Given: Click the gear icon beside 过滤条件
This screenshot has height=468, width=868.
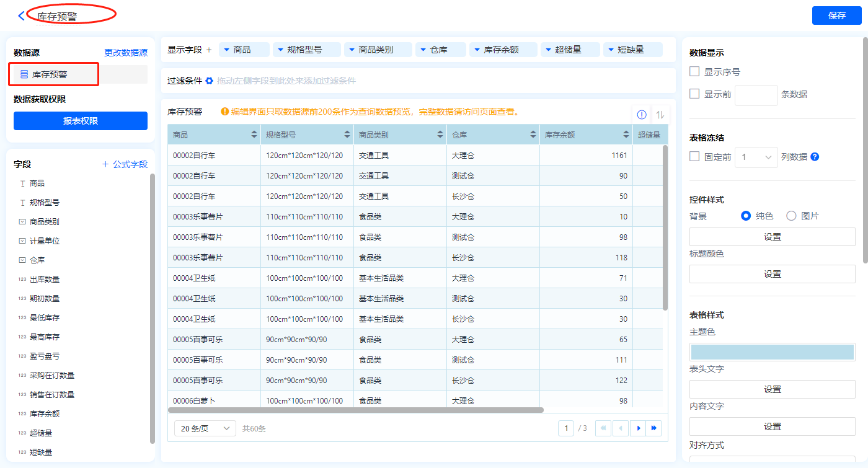Looking at the screenshot, I should point(210,81).
